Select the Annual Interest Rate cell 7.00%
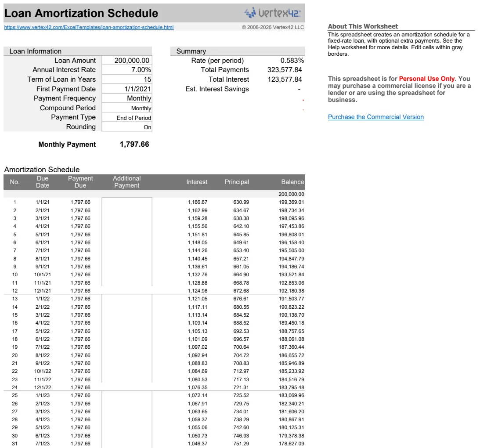480x448 pixels. pos(127,70)
